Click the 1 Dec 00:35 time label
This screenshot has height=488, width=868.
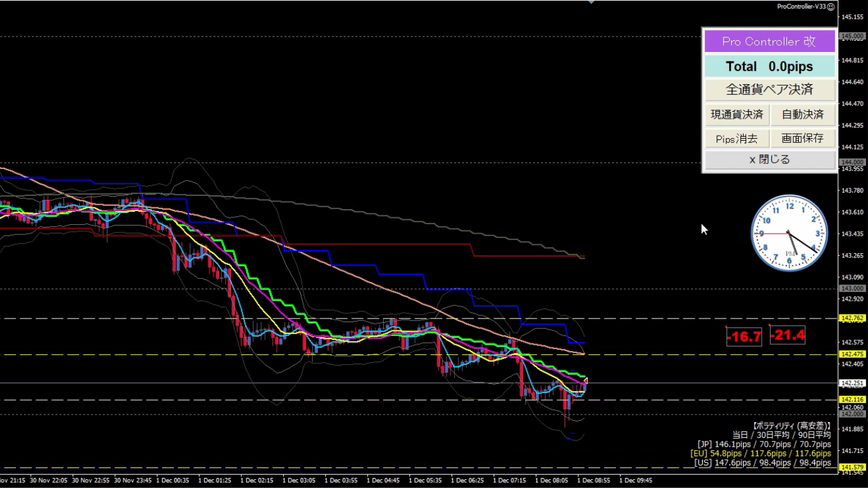[x=173, y=480]
